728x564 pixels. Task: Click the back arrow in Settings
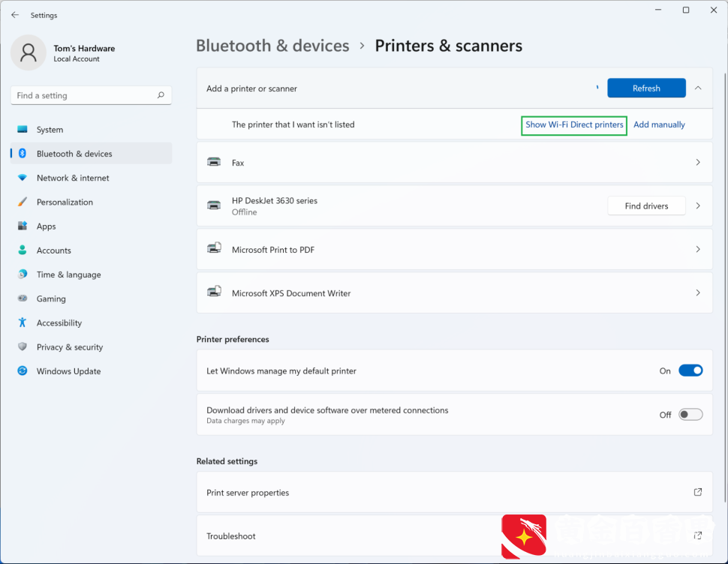click(15, 15)
